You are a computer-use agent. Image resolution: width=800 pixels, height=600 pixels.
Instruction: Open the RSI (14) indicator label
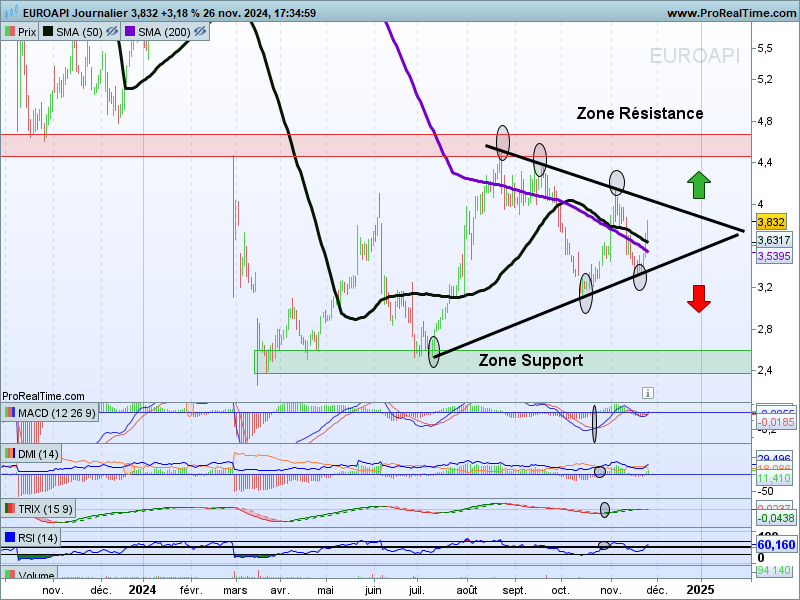tap(37, 538)
